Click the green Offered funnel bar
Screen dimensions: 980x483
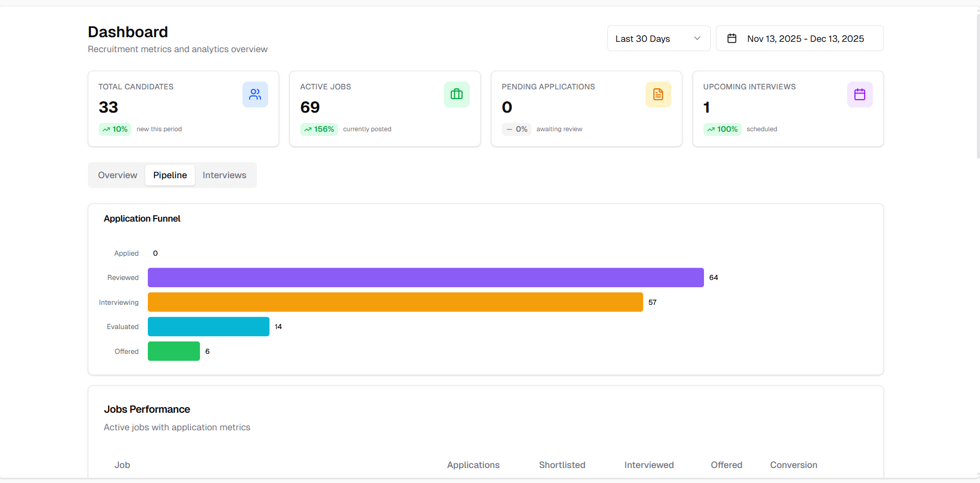pos(173,351)
